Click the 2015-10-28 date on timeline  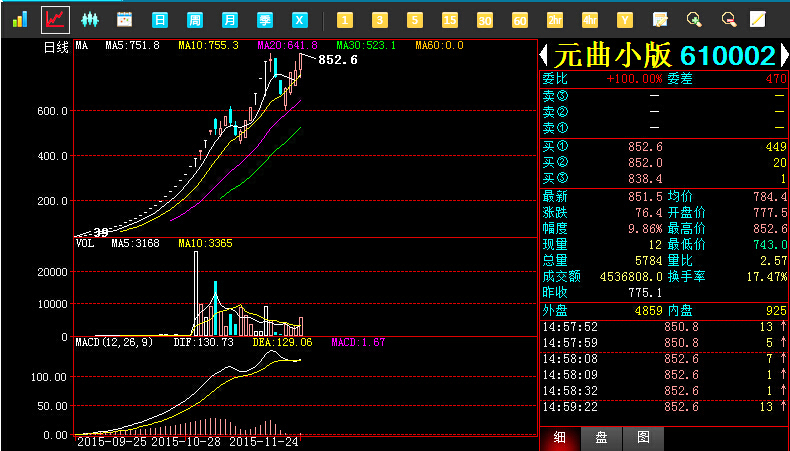(188, 441)
